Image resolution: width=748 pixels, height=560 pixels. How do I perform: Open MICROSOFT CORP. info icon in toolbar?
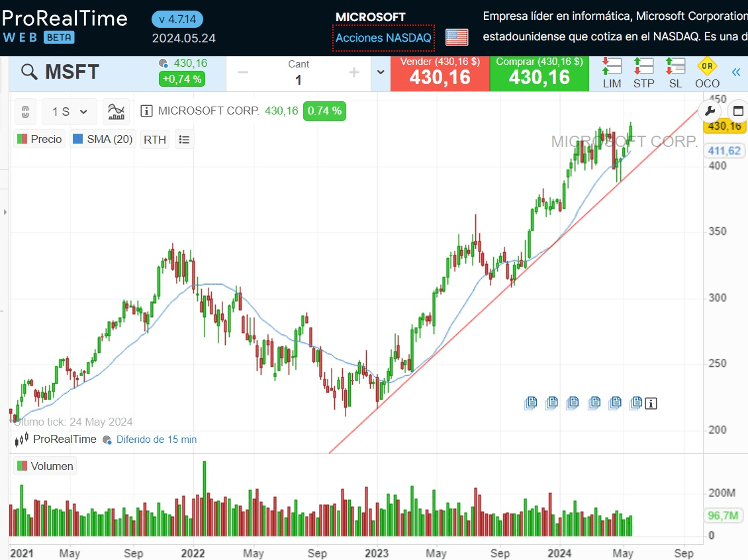coord(147,111)
